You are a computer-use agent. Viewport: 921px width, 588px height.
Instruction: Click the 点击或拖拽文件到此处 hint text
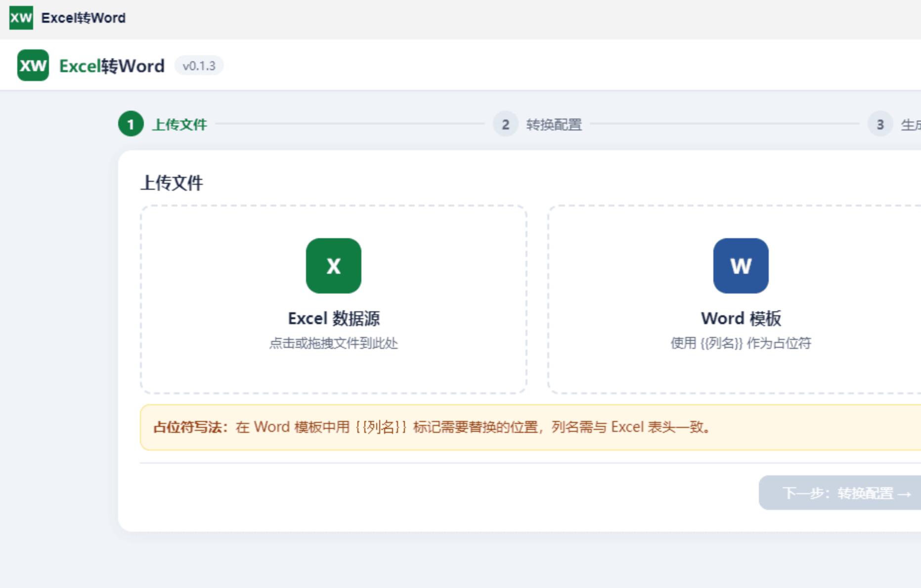tap(334, 343)
